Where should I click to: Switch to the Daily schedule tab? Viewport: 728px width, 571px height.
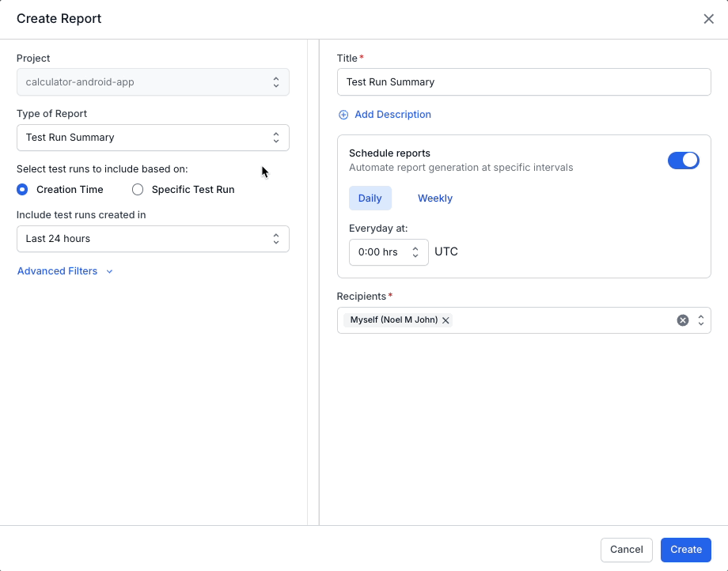370,199
